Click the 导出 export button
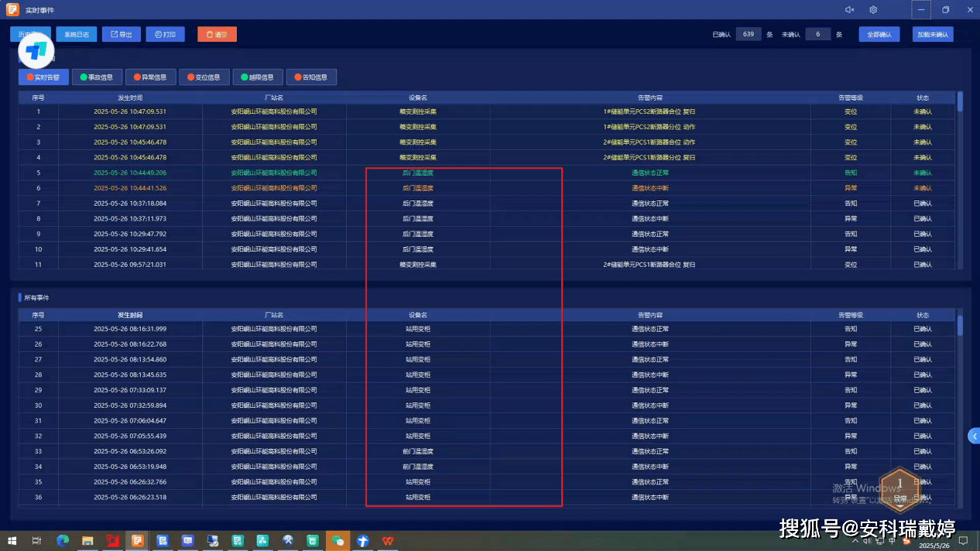980x551 pixels. click(122, 34)
